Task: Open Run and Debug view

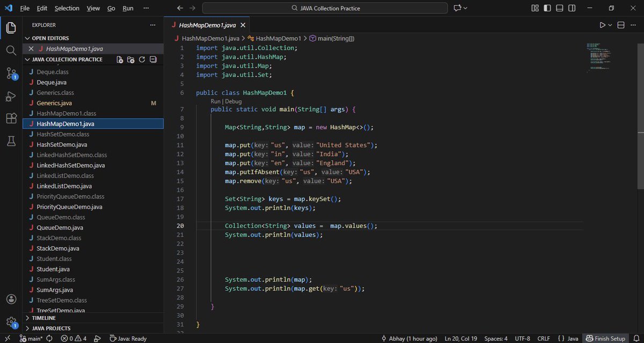Action: click(x=11, y=96)
